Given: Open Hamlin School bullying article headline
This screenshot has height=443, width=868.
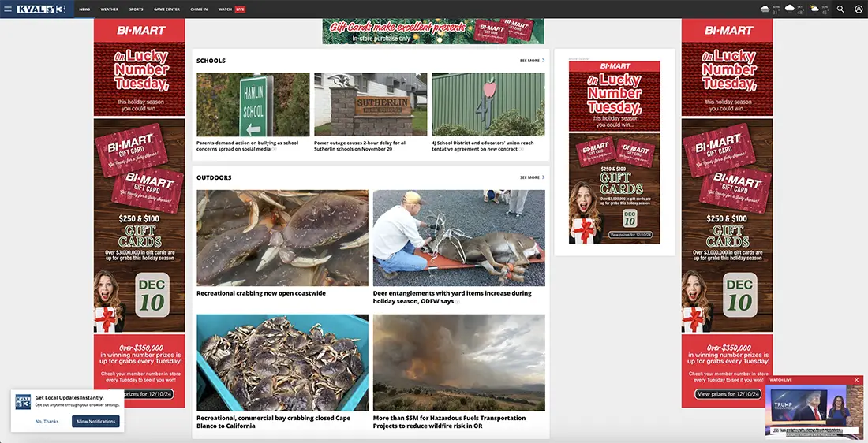Looking at the screenshot, I should click(x=248, y=146).
